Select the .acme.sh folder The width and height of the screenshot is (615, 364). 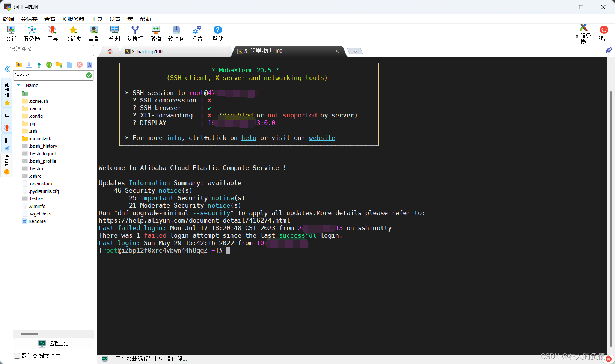tap(35, 101)
